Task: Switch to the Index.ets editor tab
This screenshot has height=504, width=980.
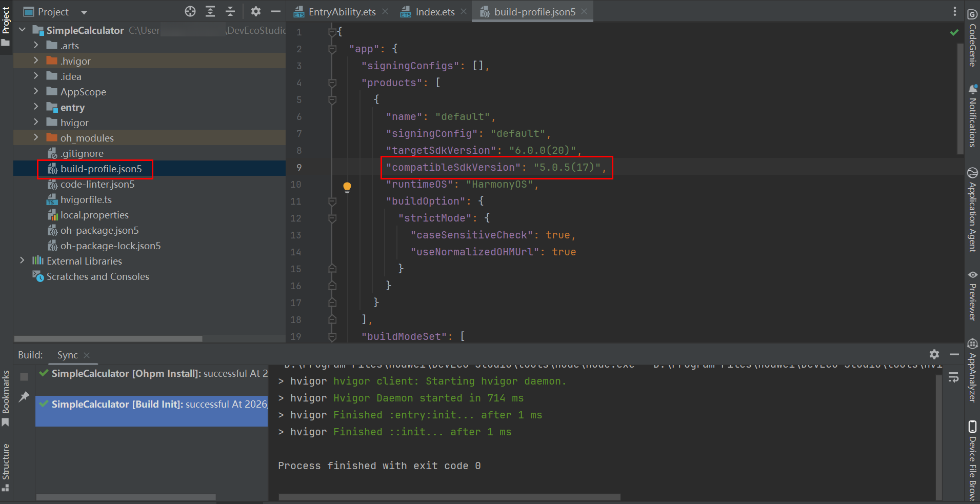Action: 435,12
